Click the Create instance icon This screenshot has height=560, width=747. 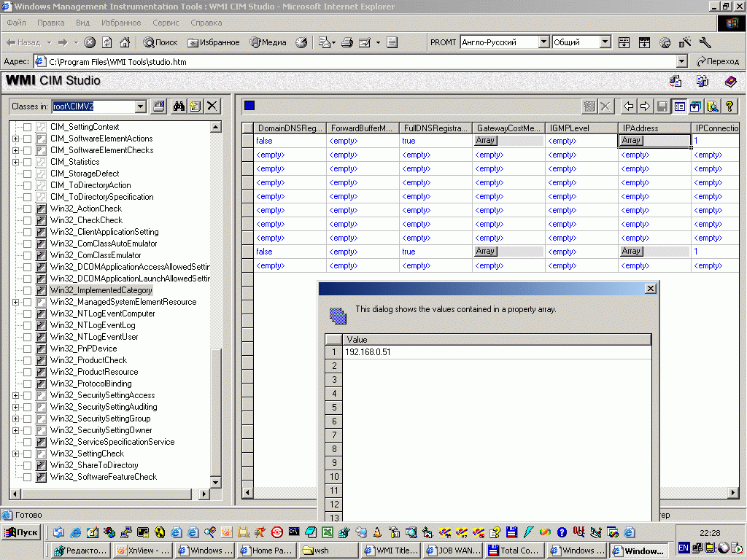pyautogui.click(x=589, y=106)
